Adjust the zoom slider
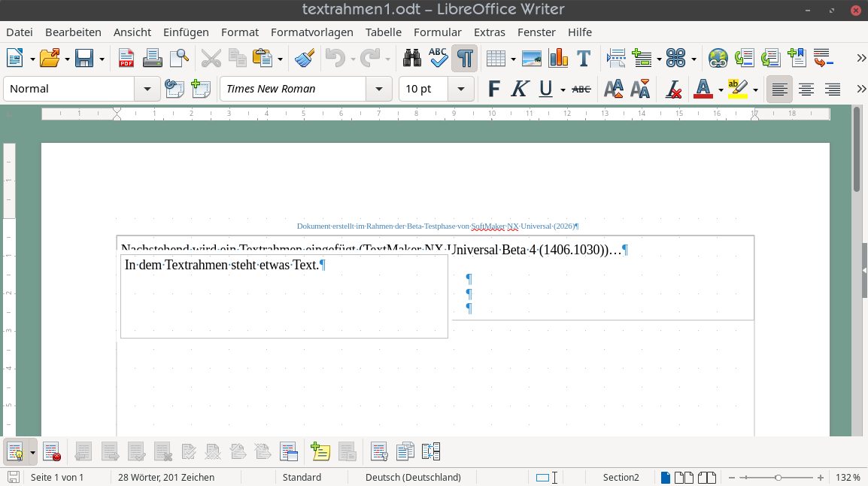 778,477
